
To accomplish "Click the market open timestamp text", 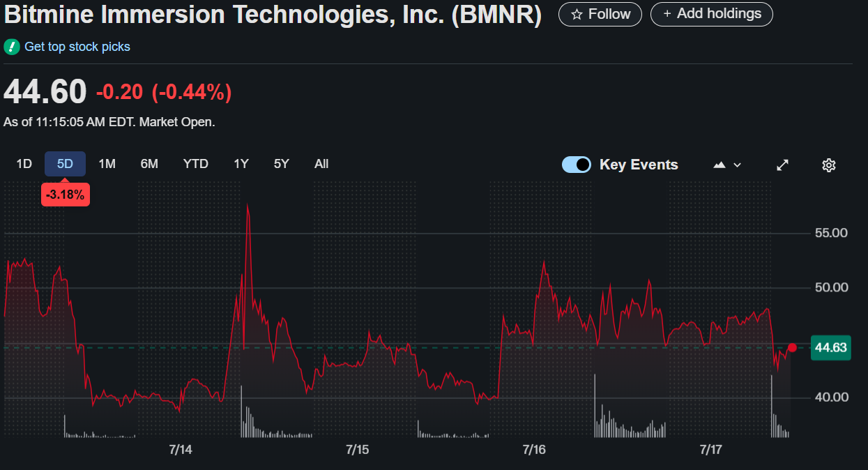I will (109, 122).
